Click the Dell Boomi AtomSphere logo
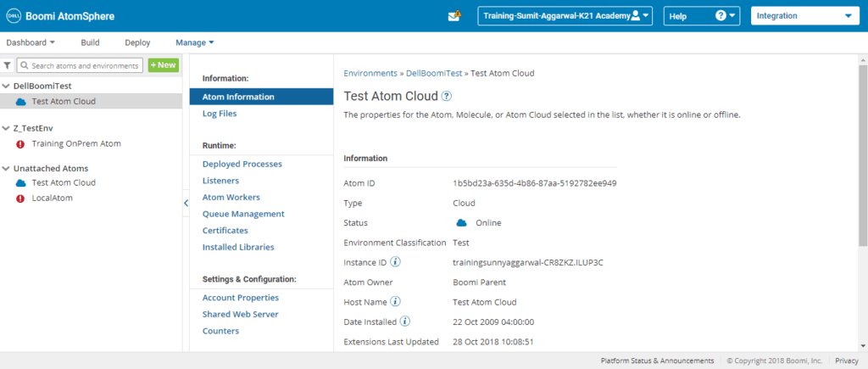Screen dimensions: 868x369 (60, 16)
